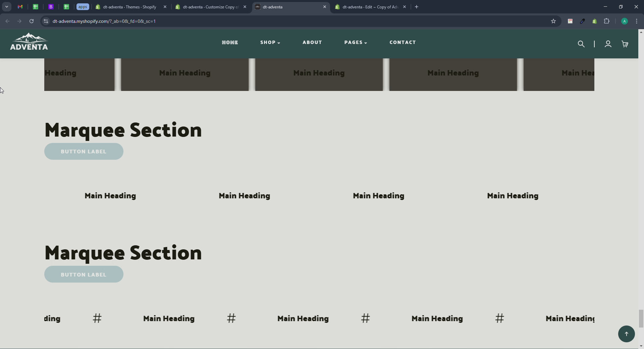
Task: Open the shopping cart icon
Action: pos(625,44)
